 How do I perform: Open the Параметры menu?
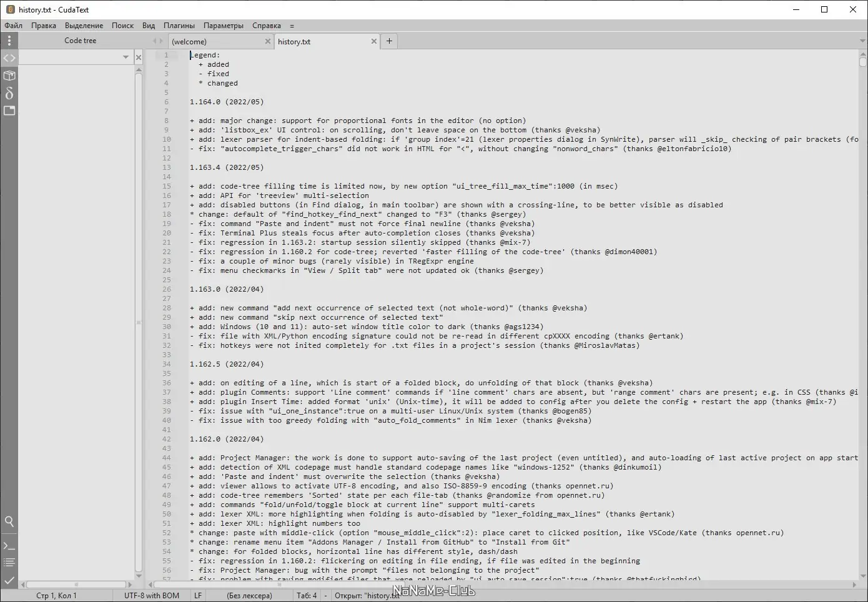pos(224,26)
